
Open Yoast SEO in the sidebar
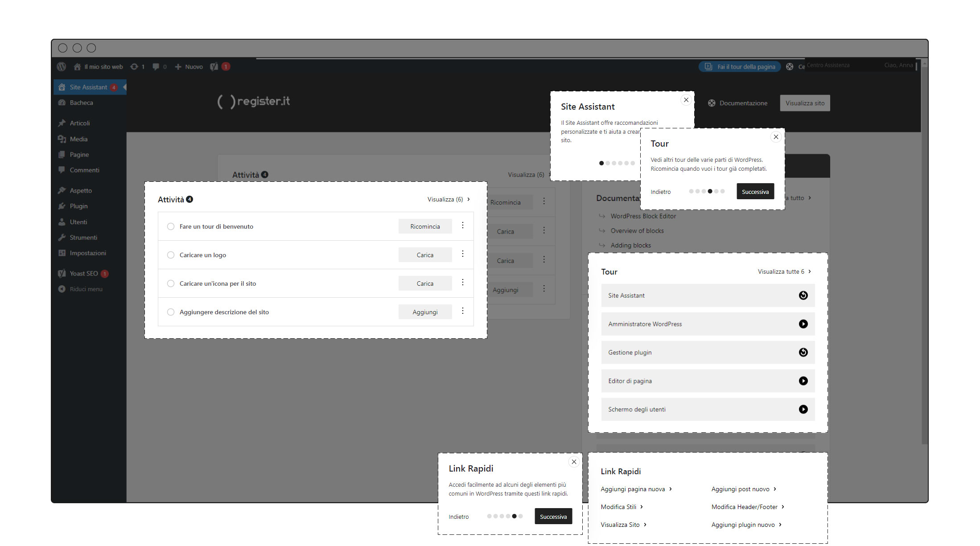(84, 274)
